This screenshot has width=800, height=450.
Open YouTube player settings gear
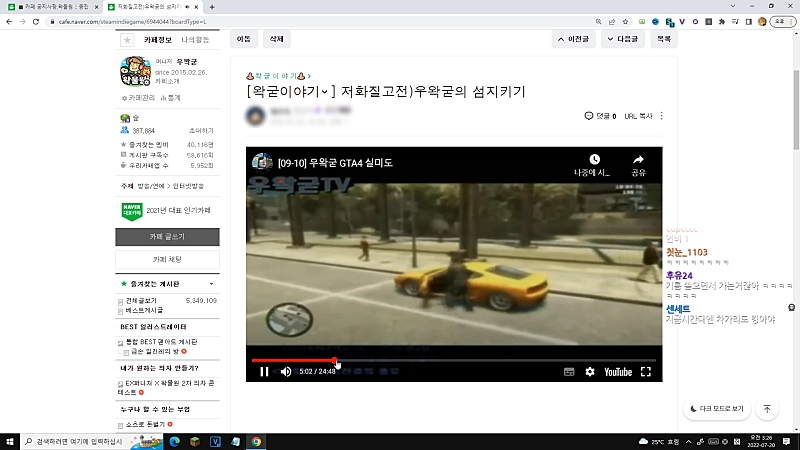point(590,372)
